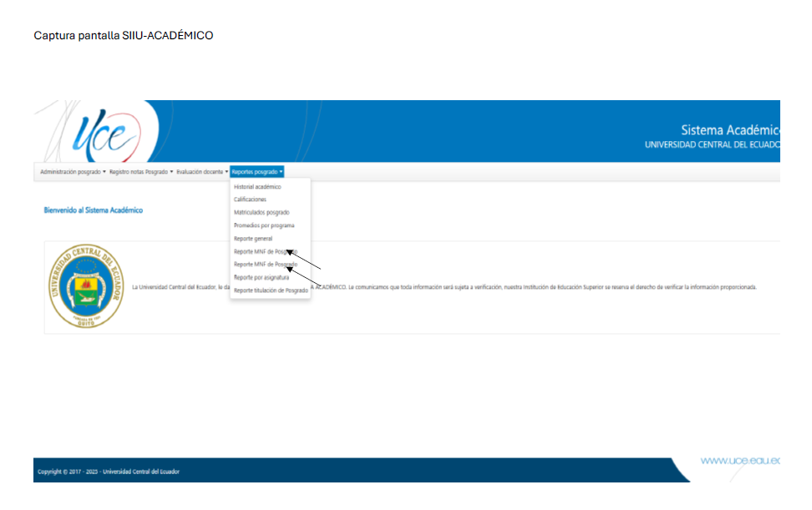This screenshot has width=812, height=510.
Task: Click the Bienvenido al Sistema Académico heading
Action: click(x=93, y=210)
